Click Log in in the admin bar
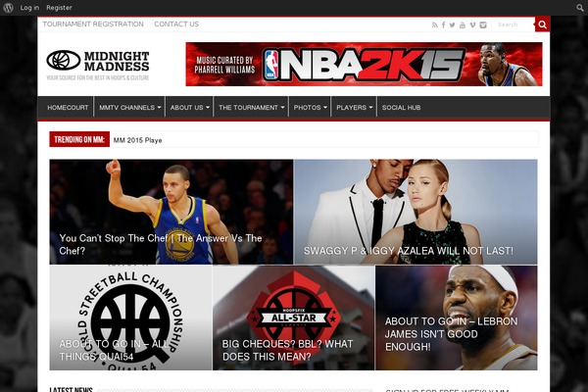The height and width of the screenshot is (392, 588). coord(29,8)
